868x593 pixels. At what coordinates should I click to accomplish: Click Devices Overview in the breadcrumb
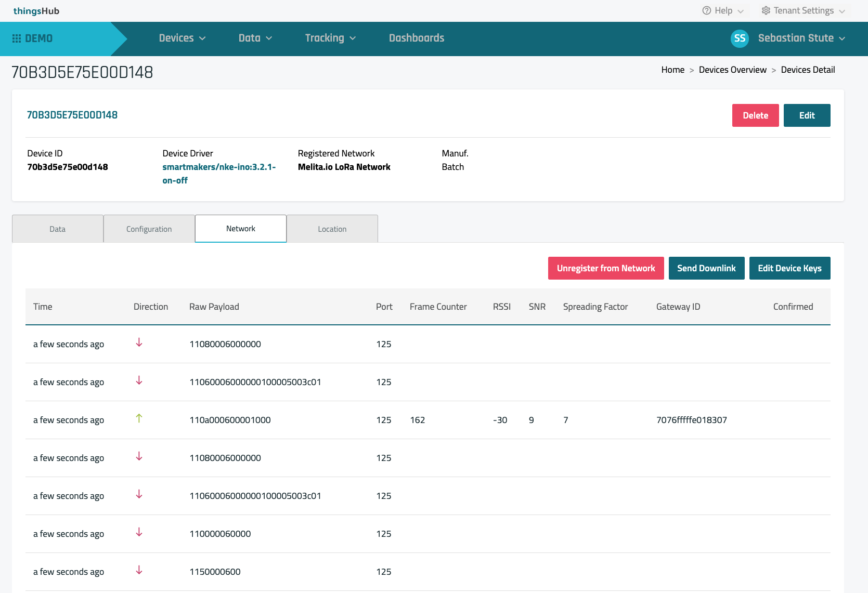[x=732, y=70]
